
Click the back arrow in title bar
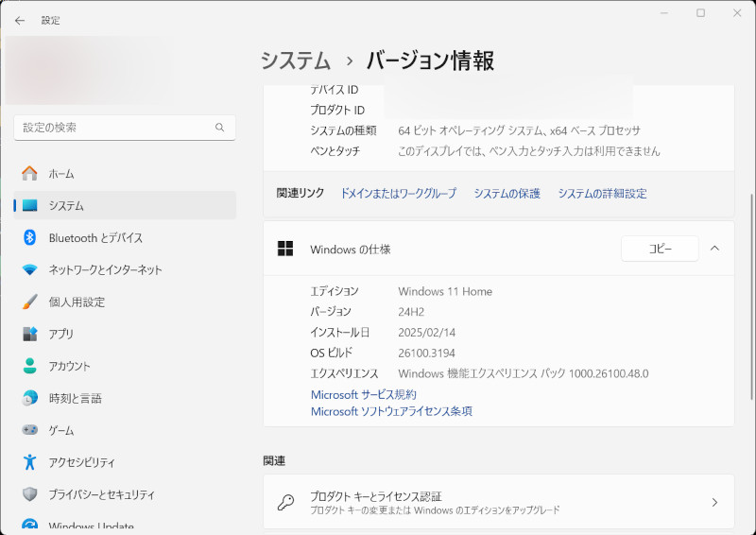coord(20,20)
